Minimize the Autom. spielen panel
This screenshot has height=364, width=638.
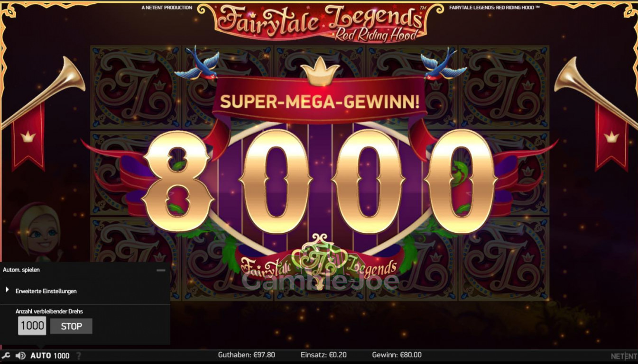click(x=161, y=270)
